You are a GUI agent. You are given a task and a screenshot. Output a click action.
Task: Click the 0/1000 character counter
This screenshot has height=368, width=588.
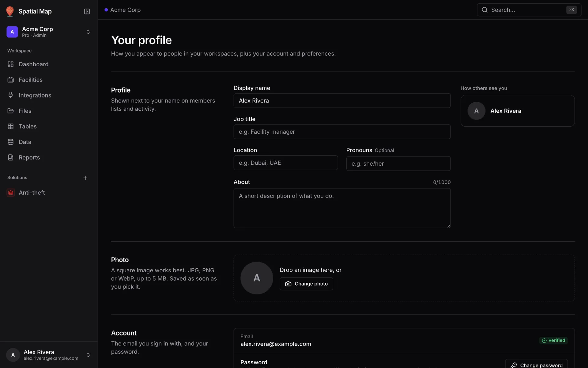tap(442, 182)
